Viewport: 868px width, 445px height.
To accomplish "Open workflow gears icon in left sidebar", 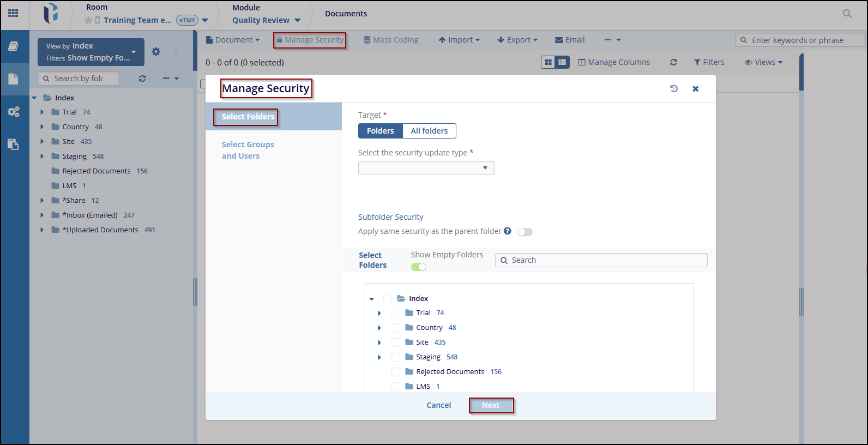I will click(x=14, y=112).
